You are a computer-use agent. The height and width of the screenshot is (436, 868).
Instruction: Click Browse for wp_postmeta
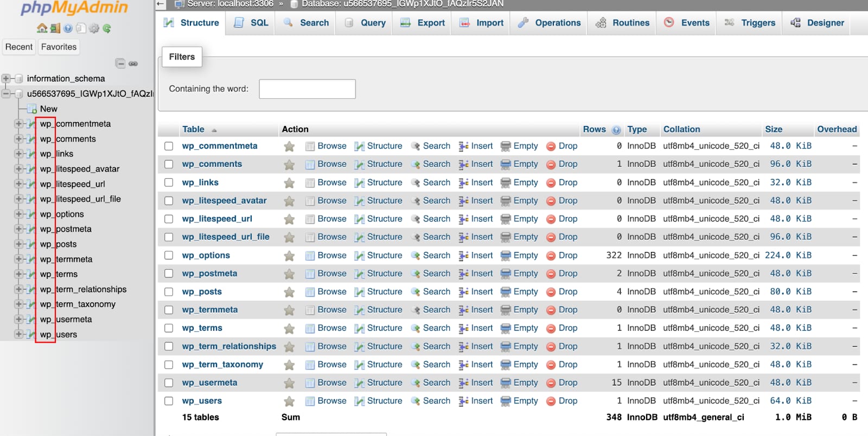[x=331, y=274]
